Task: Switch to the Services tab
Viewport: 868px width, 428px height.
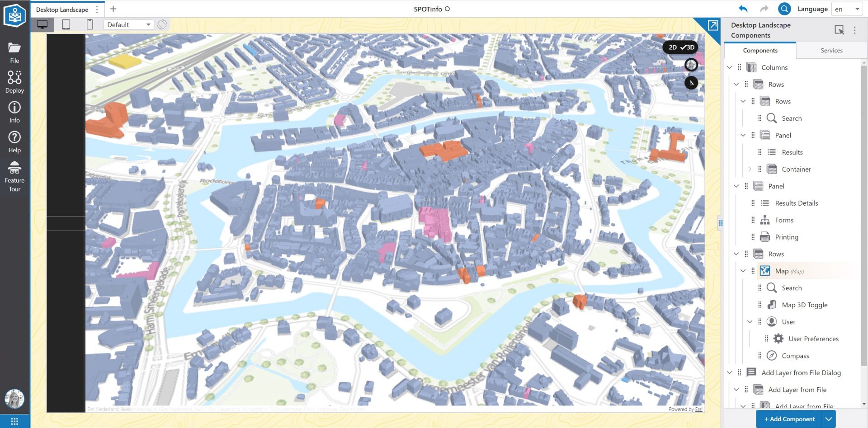Action: 831,51
